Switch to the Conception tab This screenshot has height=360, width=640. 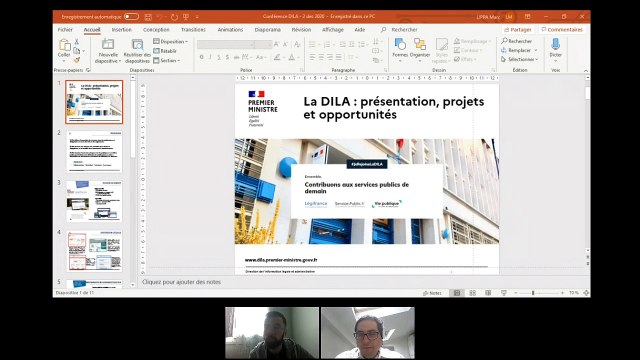click(156, 30)
